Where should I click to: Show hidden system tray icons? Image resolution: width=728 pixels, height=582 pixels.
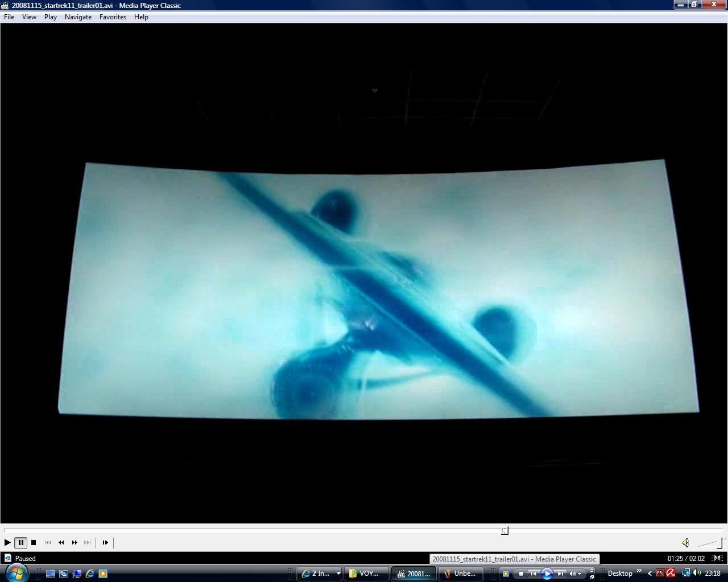pyautogui.click(x=650, y=573)
